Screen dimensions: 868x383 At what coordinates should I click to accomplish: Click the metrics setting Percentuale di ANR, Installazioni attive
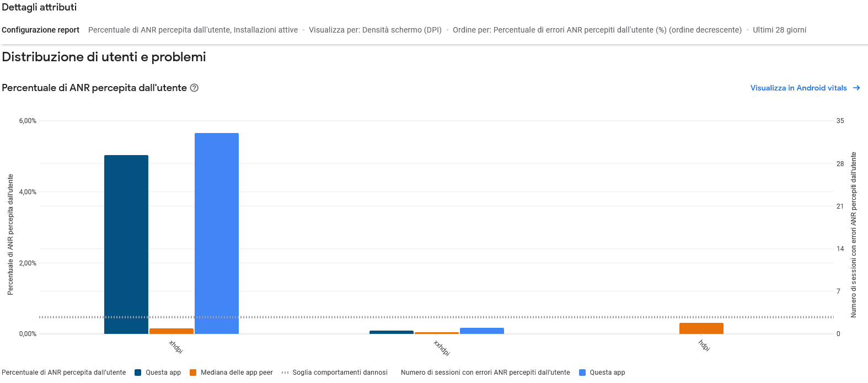pyautogui.click(x=193, y=30)
